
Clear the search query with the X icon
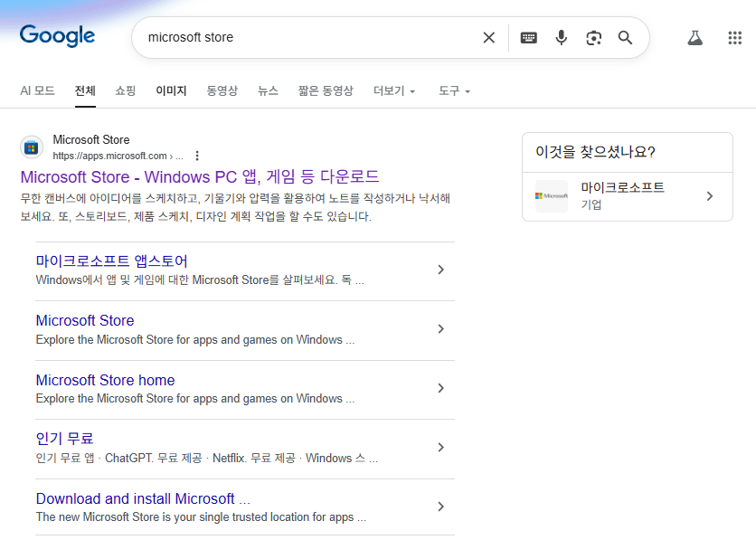488,37
